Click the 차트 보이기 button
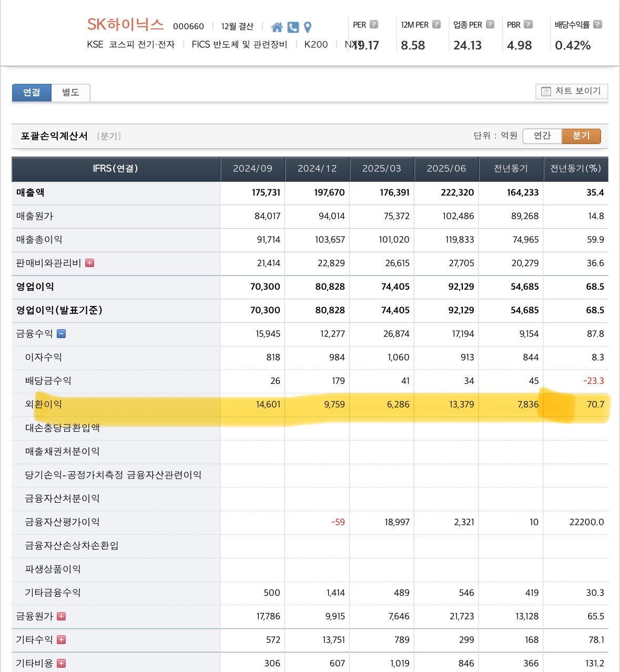The image size is (620, 672). (572, 91)
